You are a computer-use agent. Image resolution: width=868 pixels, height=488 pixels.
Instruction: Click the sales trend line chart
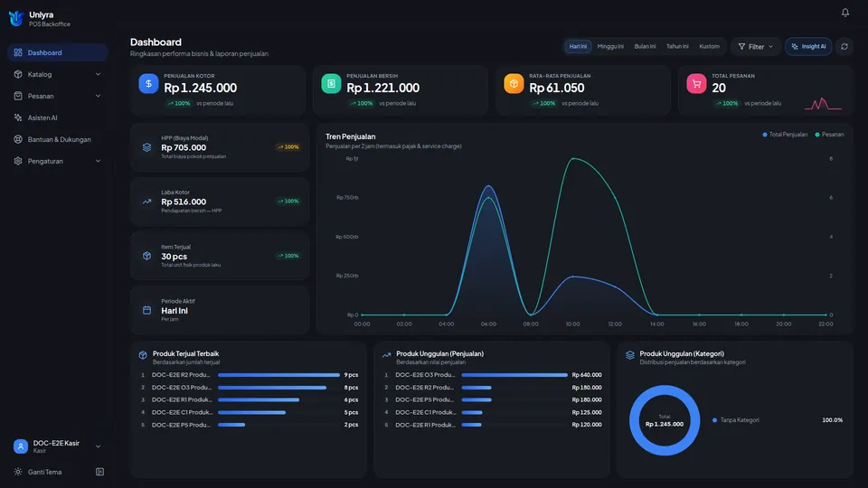coord(594,237)
